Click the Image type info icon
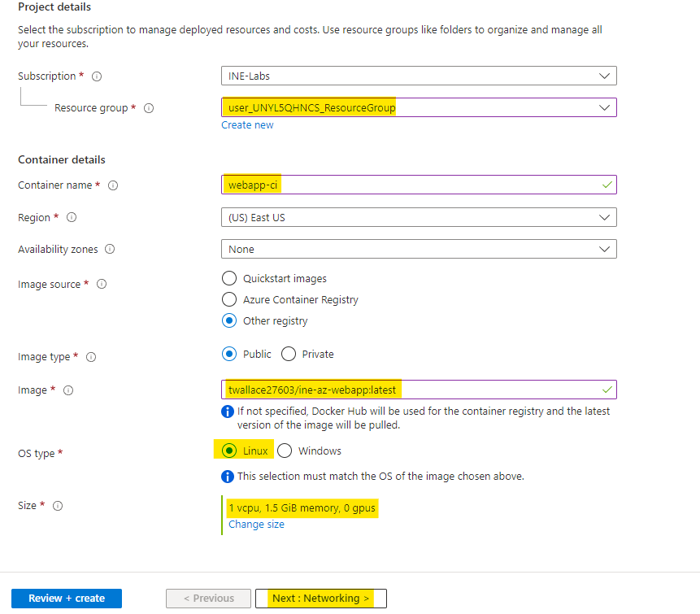The height and width of the screenshot is (614, 700). tap(91, 357)
